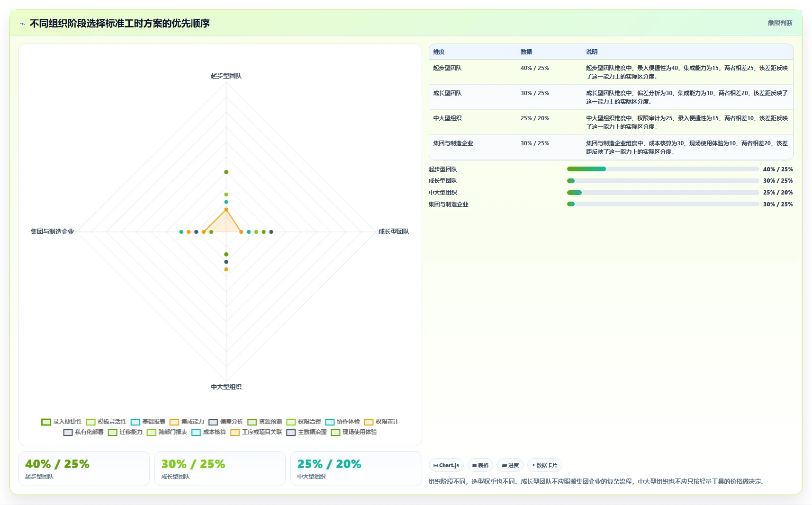Select the 进度 tag chip

coord(510,465)
